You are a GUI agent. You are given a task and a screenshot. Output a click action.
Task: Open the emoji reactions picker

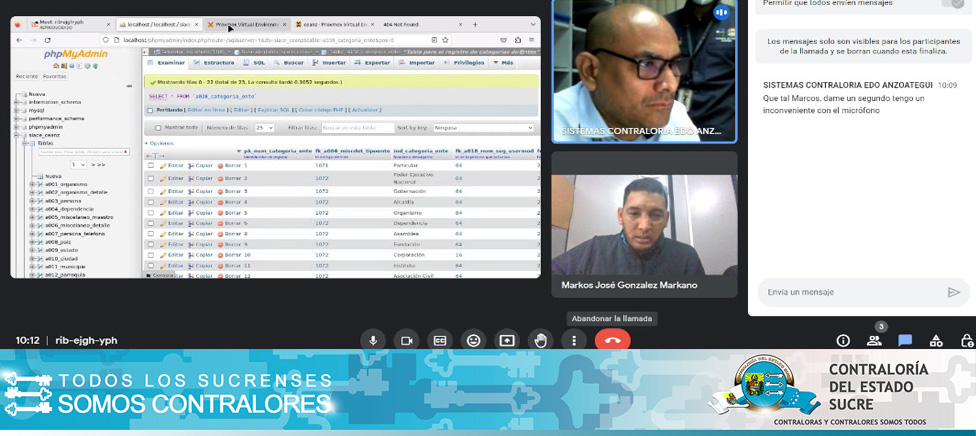[x=474, y=341]
